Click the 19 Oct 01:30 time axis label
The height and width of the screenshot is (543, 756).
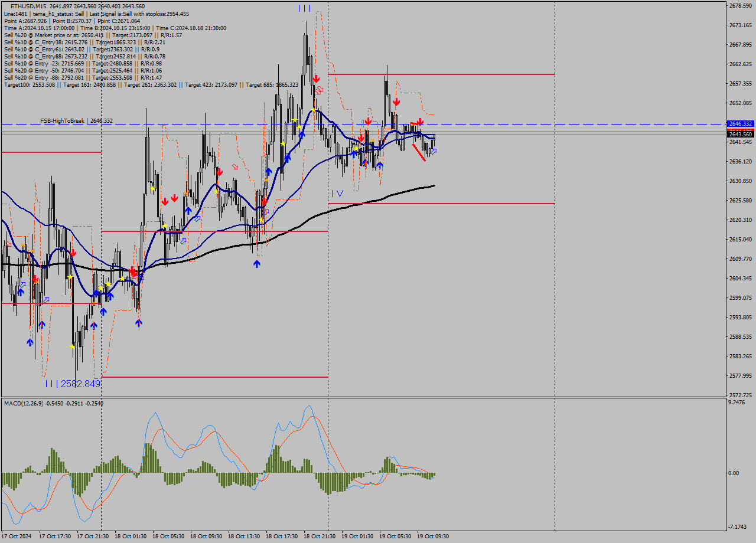[357, 537]
